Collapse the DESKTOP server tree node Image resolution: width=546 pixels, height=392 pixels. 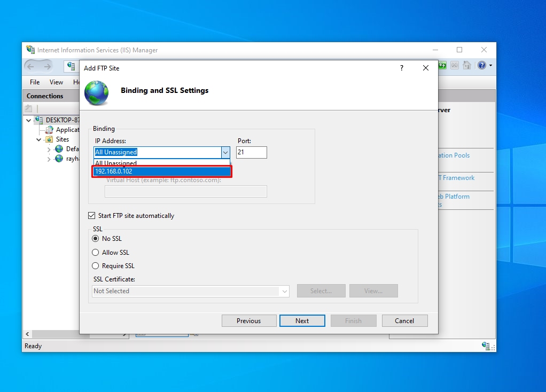pos(28,121)
